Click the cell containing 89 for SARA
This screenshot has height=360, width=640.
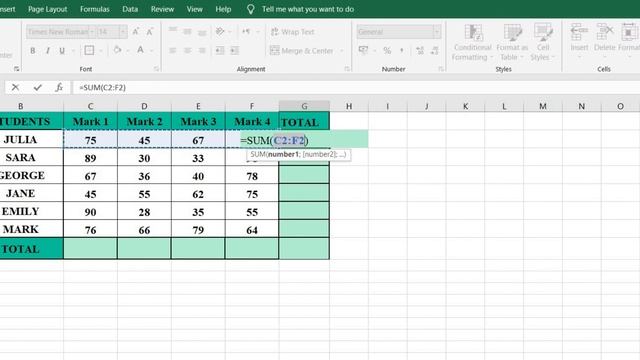(90, 158)
